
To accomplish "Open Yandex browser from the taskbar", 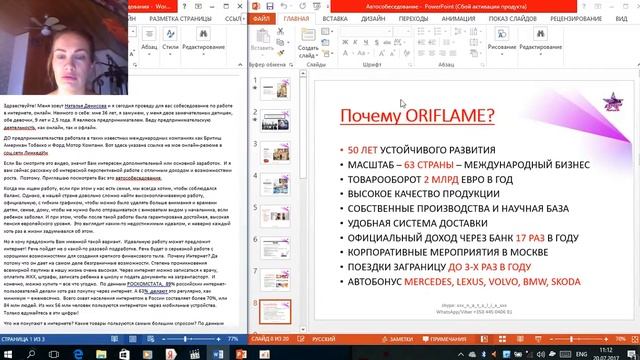I will (171, 353).
